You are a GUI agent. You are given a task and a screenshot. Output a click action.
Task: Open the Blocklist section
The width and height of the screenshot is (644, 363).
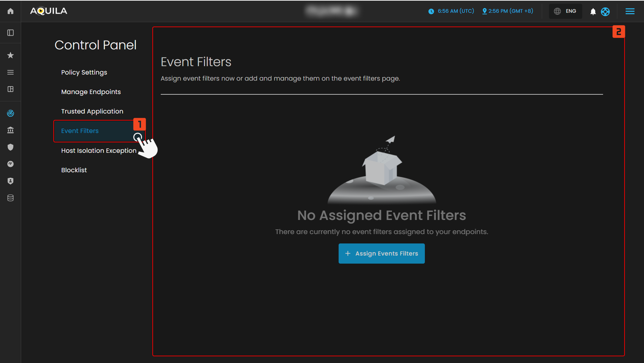point(74,170)
